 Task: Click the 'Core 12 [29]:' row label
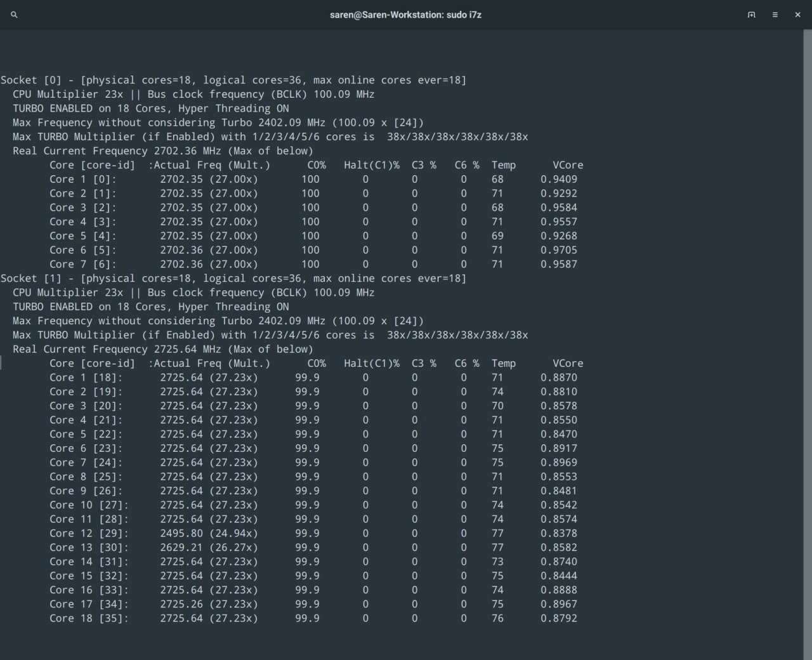[89, 533]
